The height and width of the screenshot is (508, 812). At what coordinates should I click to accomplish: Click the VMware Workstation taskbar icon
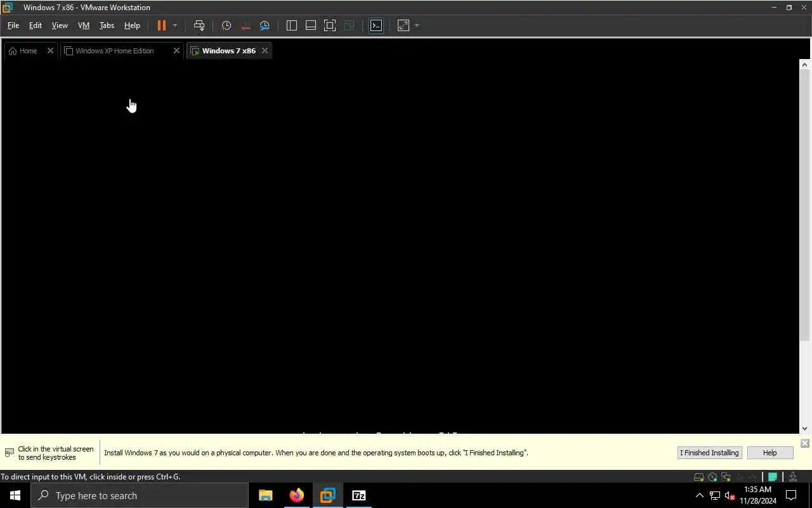tap(327, 495)
